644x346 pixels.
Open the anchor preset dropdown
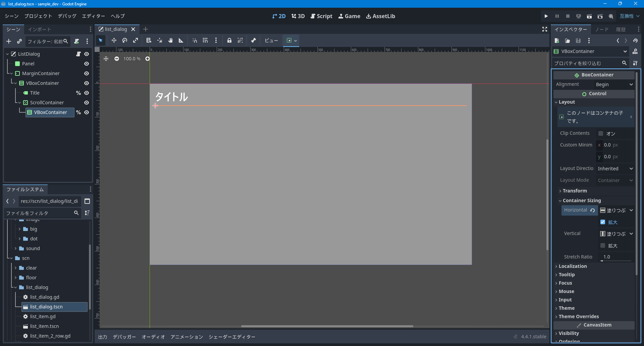coord(291,41)
